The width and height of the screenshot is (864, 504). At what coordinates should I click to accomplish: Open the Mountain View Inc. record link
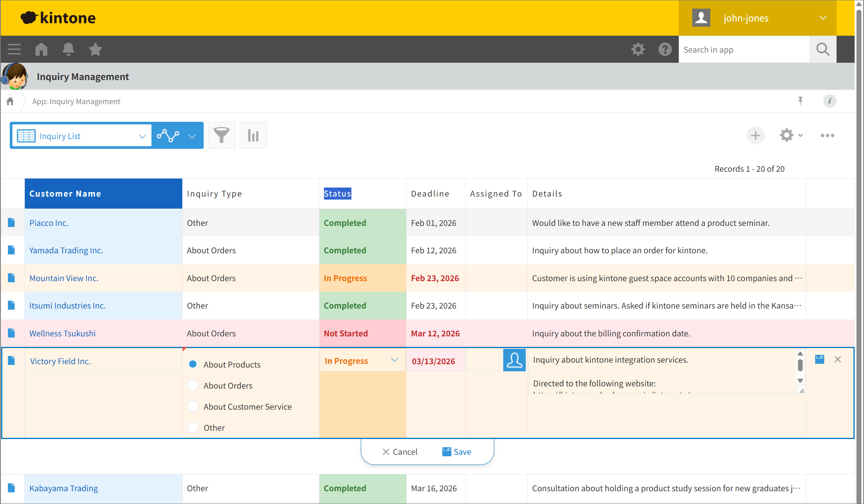point(64,278)
